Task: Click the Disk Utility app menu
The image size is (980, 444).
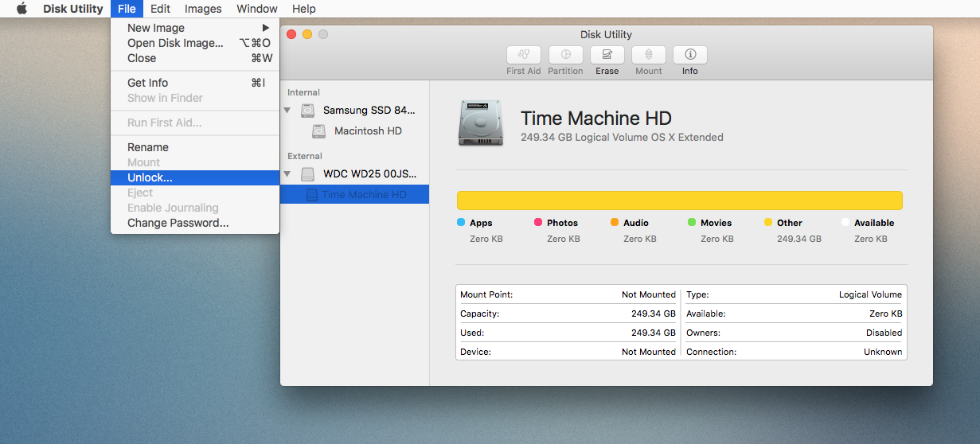Action: click(72, 9)
